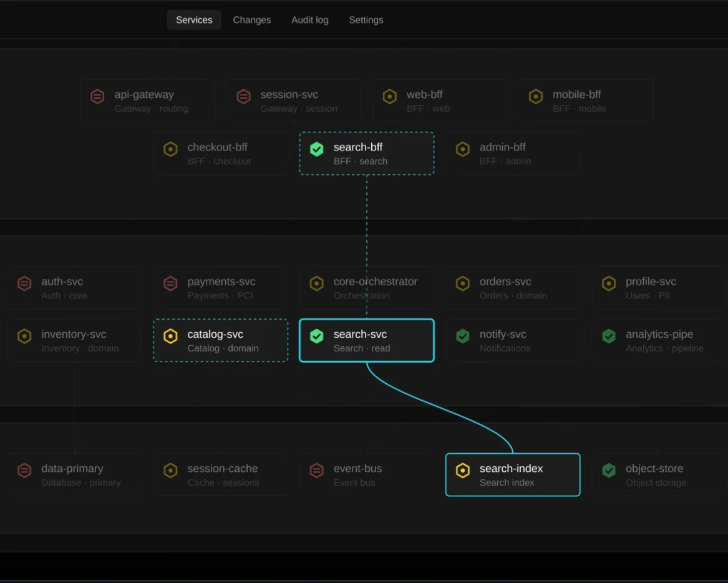Select the web-bff node label
Viewport: 728px width, 583px height.
tap(424, 95)
